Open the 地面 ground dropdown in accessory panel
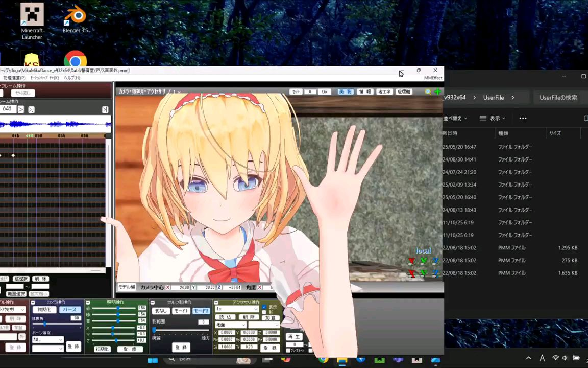Image resolution: width=588 pixels, height=368 pixels. pos(231,325)
